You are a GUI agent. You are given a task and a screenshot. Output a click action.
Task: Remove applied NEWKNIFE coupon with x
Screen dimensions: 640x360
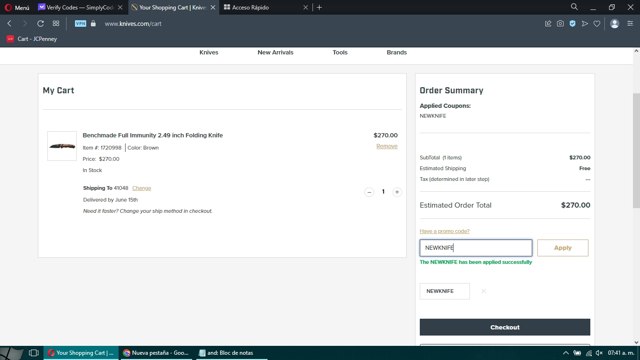click(x=483, y=291)
